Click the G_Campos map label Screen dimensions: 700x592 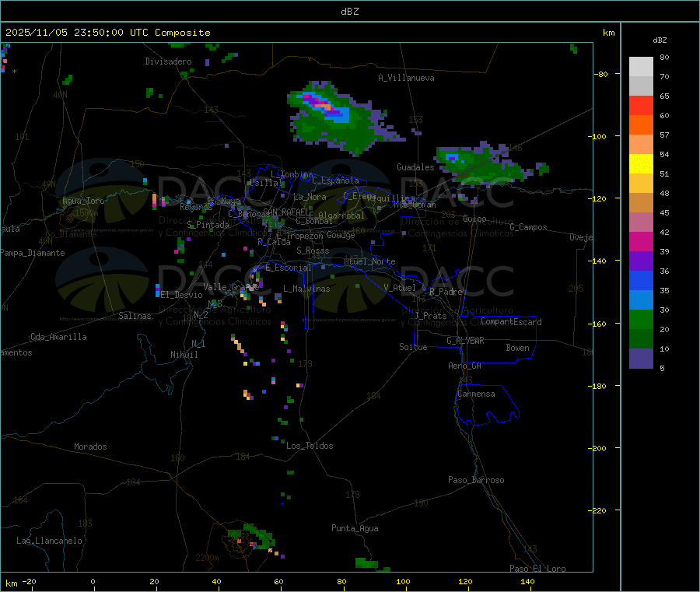tap(528, 227)
